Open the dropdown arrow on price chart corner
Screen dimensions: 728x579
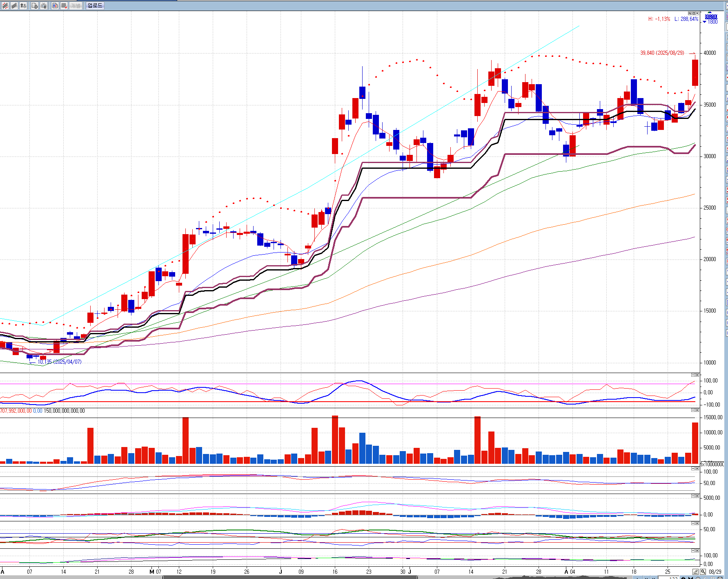(x=697, y=13)
